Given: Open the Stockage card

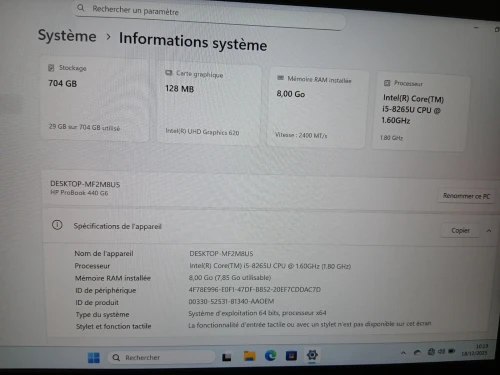Looking at the screenshot, I should pos(95,99).
